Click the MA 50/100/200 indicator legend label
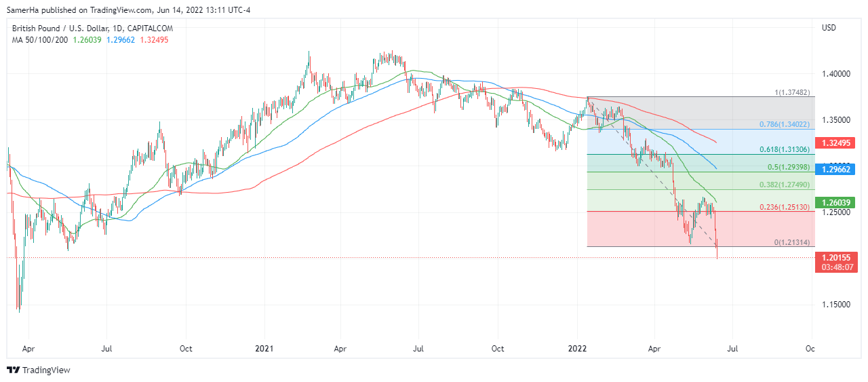 [x=39, y=40]
